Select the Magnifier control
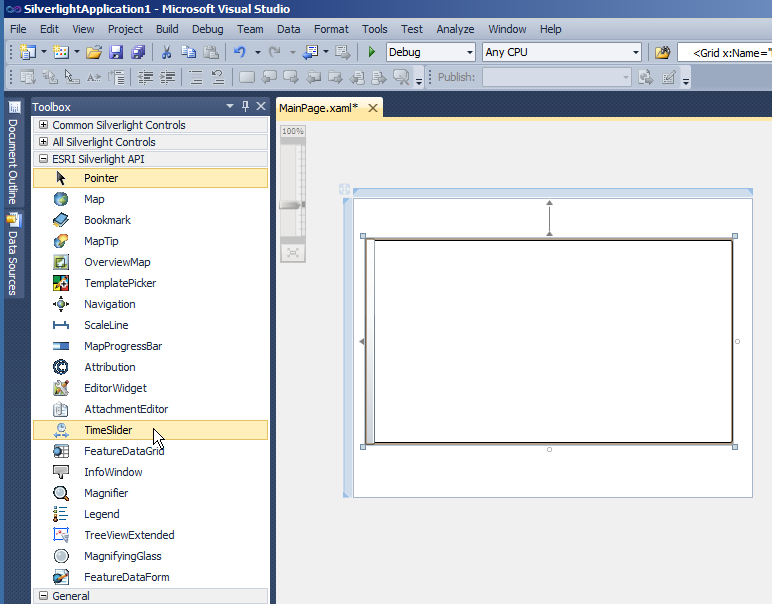 point(151,493)
